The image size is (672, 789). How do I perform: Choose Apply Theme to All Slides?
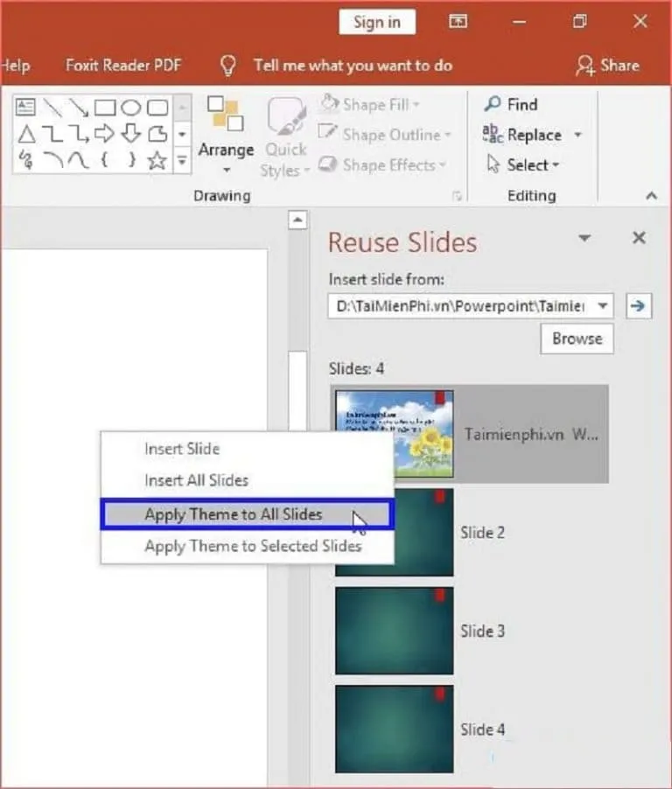(x=247, y=513)
